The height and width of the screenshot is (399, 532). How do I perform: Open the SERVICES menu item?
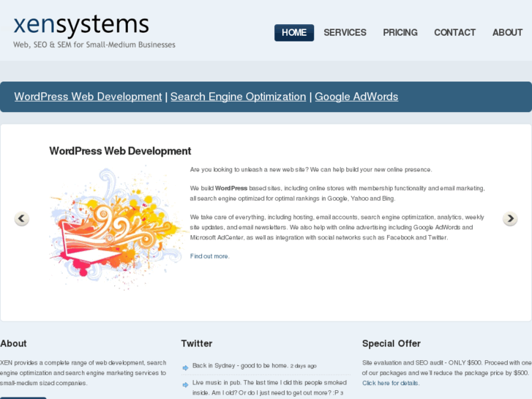coord(345,33)
